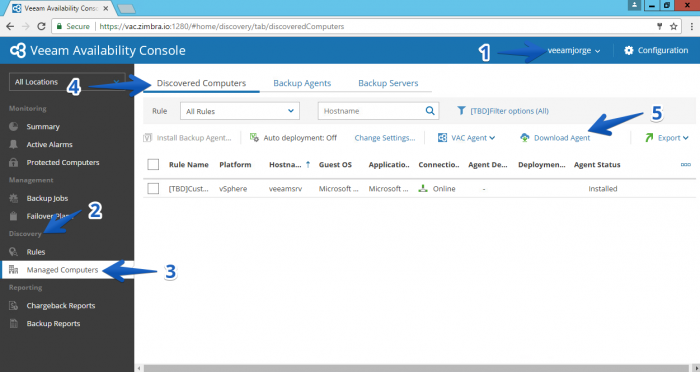Click the browser address bar URL

pyautogui.click(x=221, y=26)
